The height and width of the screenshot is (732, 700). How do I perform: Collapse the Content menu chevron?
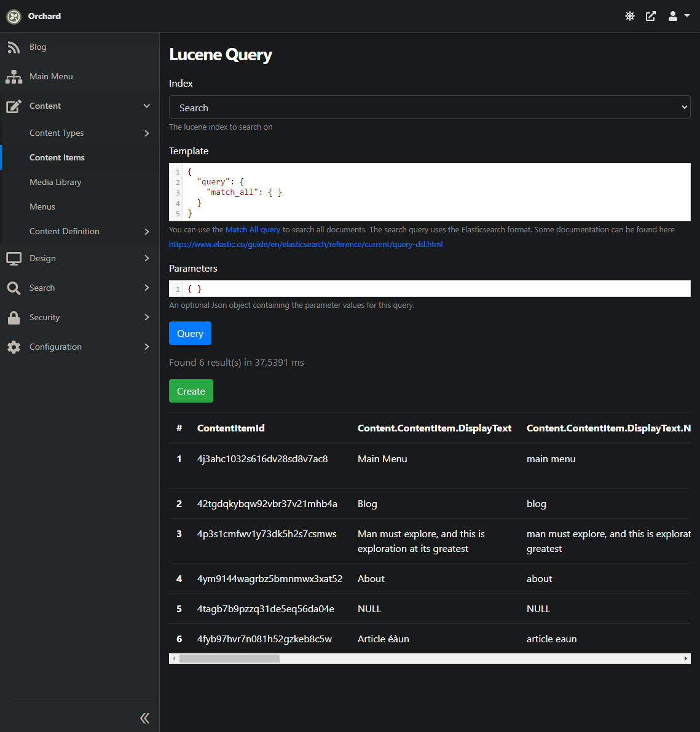pyautogui.click(x=146, y=106)
